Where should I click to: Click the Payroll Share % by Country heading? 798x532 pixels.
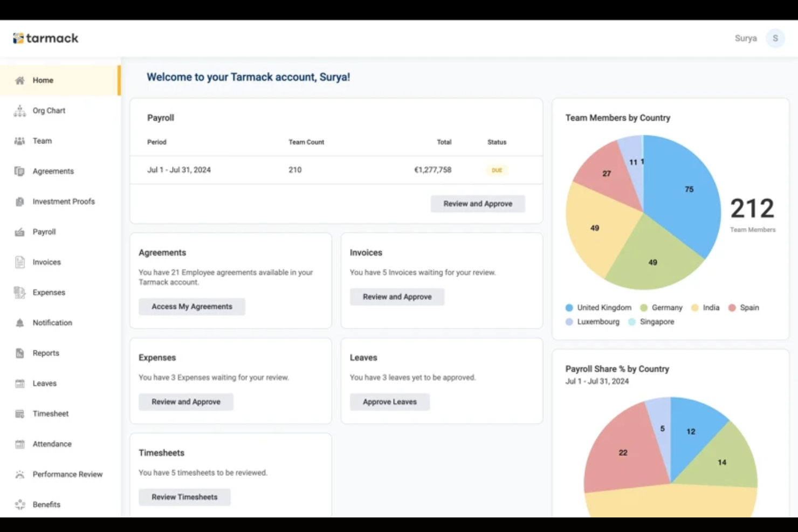tap(617, 369)
